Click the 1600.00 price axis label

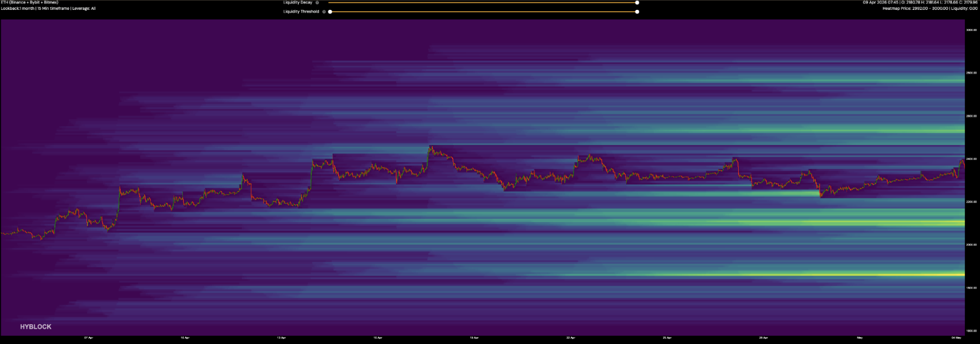(x=971, y=331)
